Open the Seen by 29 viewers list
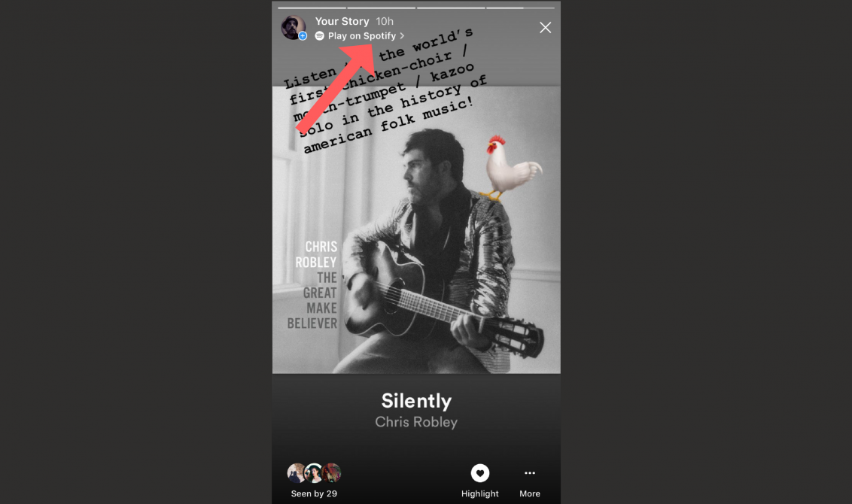The height and width of the screenshot is (504, 852). tap(314, 493)
